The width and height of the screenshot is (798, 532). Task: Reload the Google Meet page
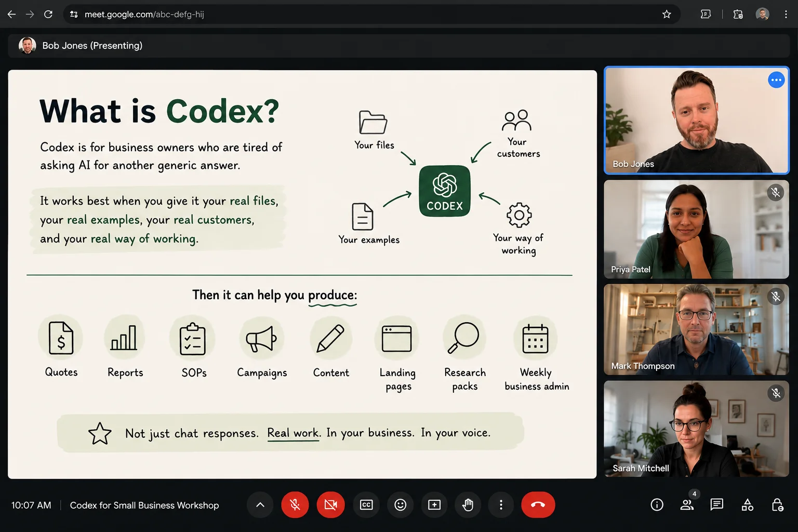pos(48,14)
